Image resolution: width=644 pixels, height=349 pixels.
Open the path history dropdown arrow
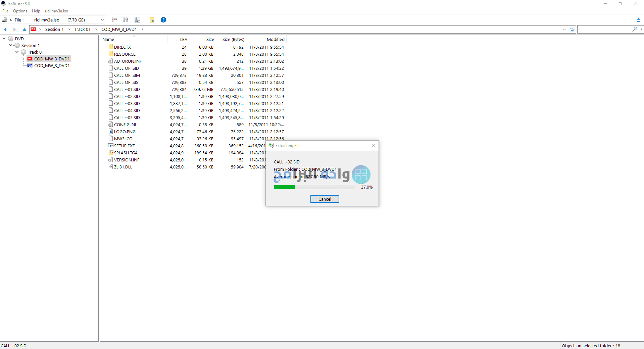click(x=564, y=30)
